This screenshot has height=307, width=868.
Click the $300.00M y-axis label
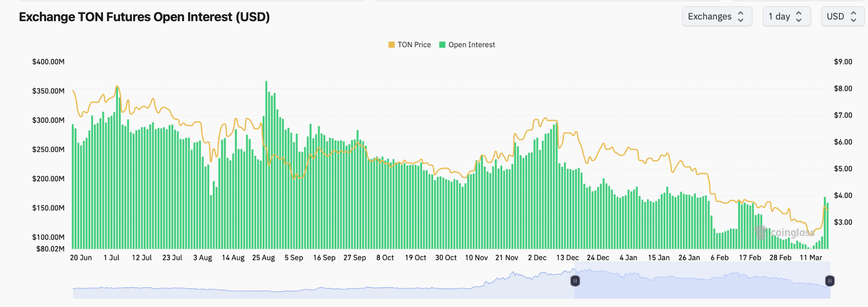(x=49, y=120)
